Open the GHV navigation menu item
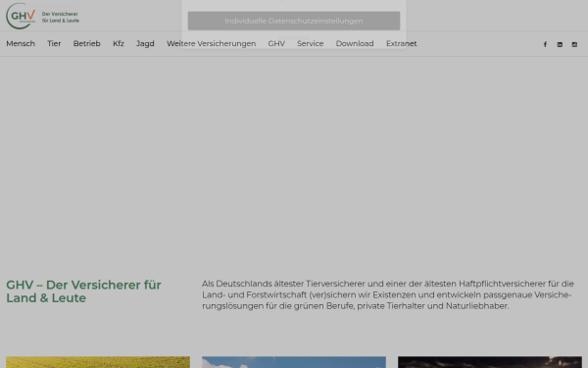Screen dimensions: 588x368 pos(276,43)
